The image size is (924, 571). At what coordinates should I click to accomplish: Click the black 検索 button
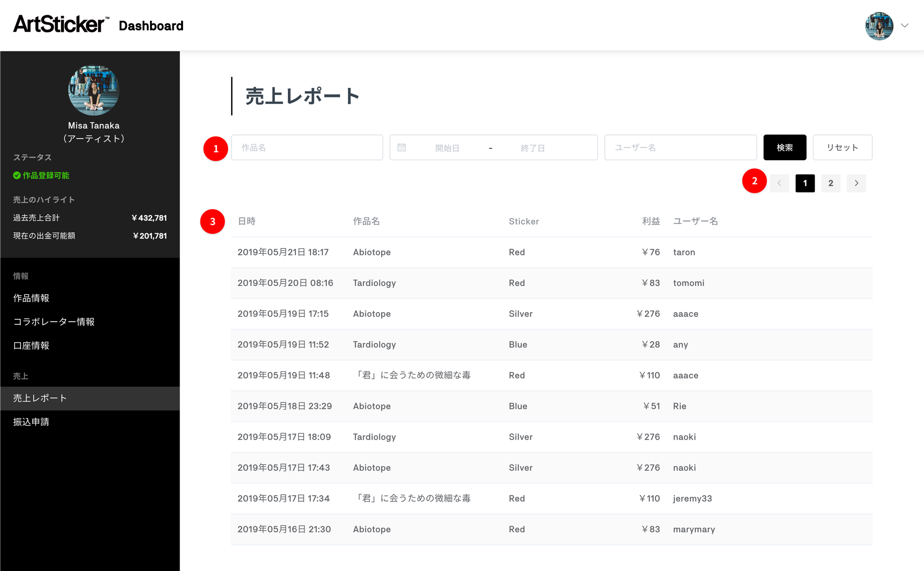[784, 147]
